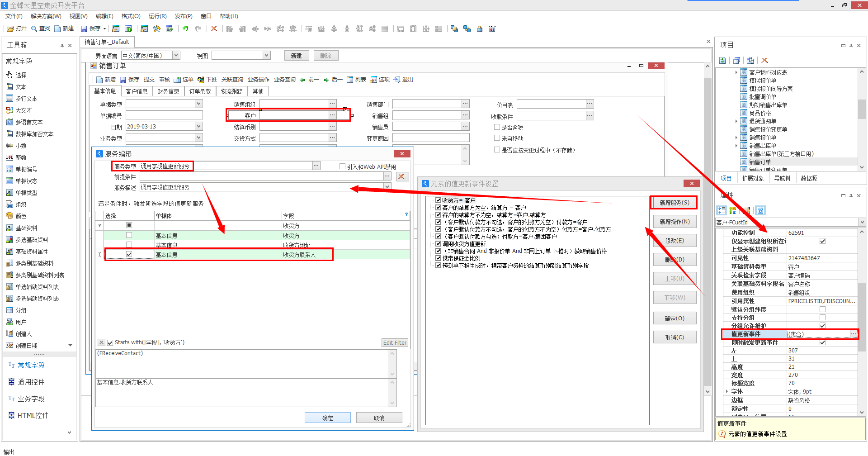
Task: Click the 新增 icon in 销售订单 form toolbar
Action: [99, 80]
